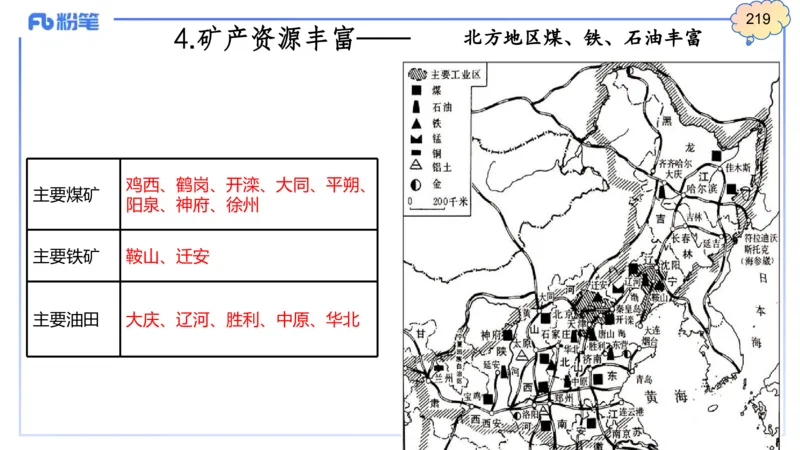Viewport: 800px width, 450px height.
Task: Select the 铜 bar legend symbol
Action: click(416, 153)
